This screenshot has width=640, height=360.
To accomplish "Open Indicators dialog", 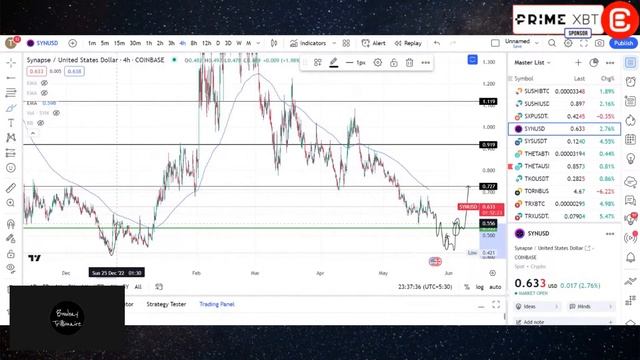I will (308, 43).
